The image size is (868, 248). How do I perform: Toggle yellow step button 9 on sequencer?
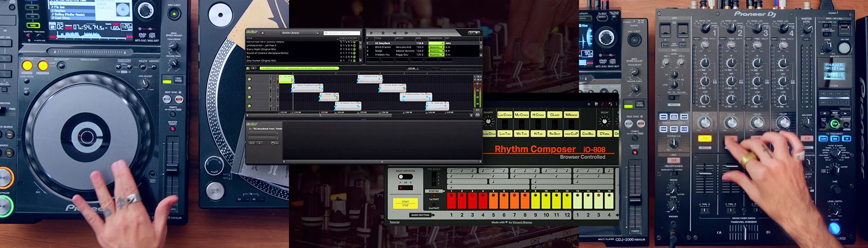(x=536, y=200)
